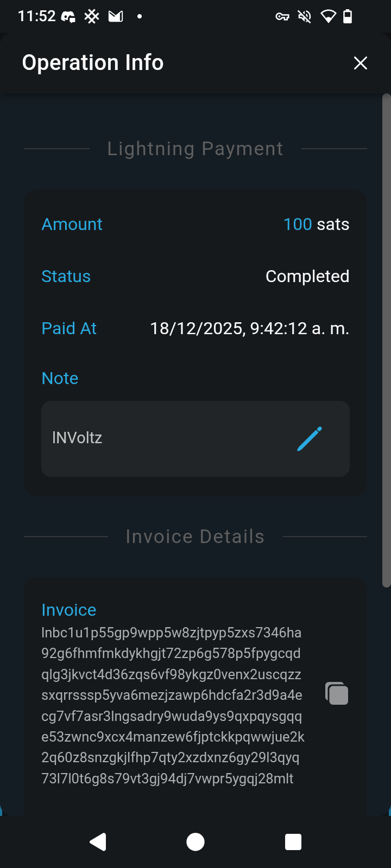
Task: Tap the Wi-Fi status icon
Action: click(x=328, y=17)
